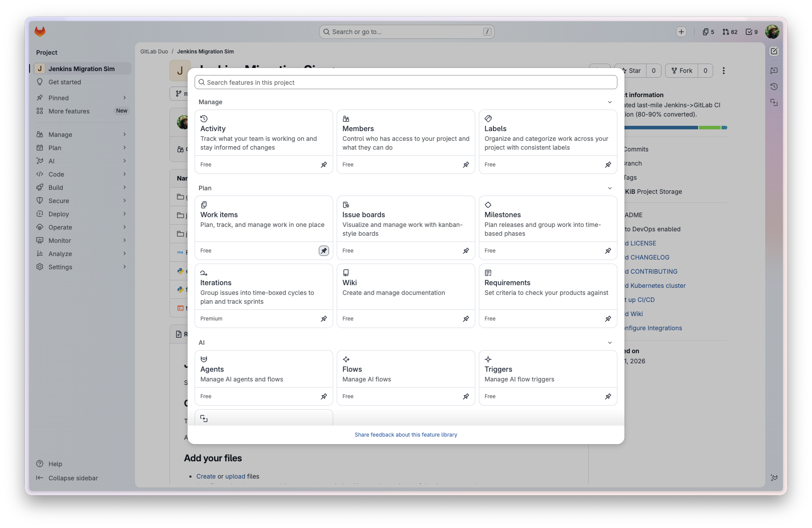This screenshot has width=812, height=528.
Task: Click the GitLab Duo icon at bottom right
Action: 774,478
